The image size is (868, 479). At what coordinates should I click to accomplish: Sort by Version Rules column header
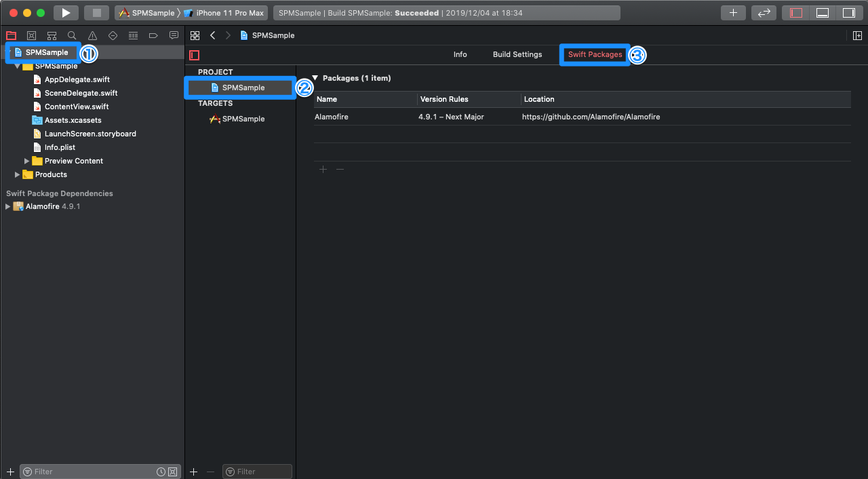click(x=469, y=99)
